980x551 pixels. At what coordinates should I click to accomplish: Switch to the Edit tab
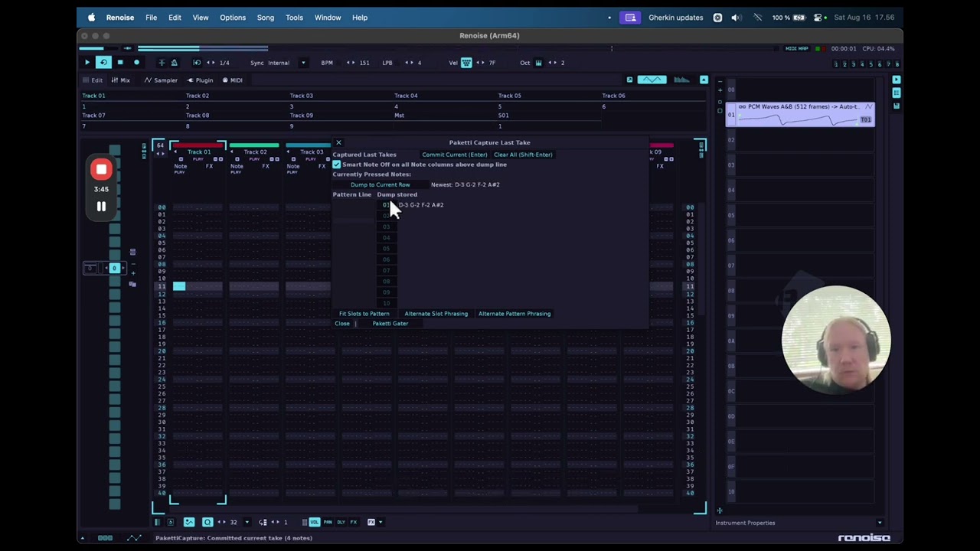[93, 80]
